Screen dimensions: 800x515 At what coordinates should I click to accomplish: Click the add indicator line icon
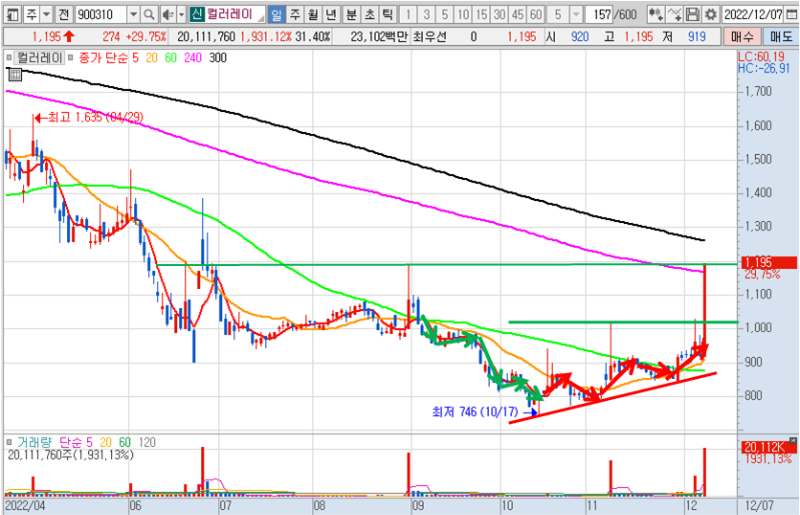tap(674, 15)
